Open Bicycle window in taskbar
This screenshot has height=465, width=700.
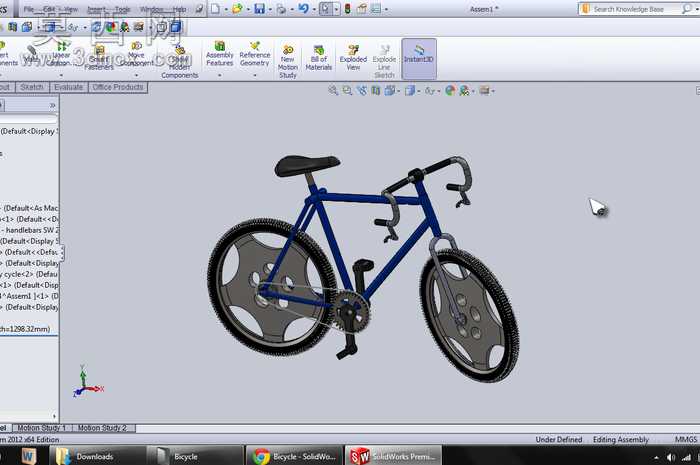195,456
